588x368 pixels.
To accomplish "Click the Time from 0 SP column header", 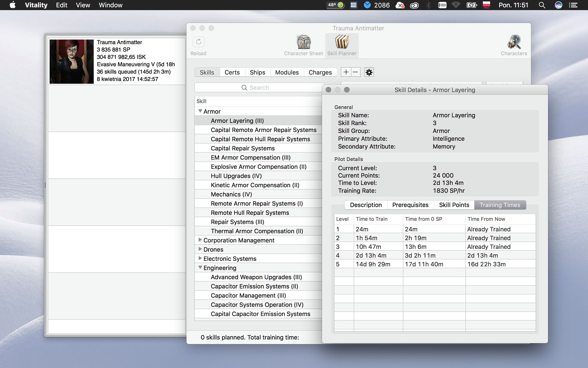I will pos(434,219).
